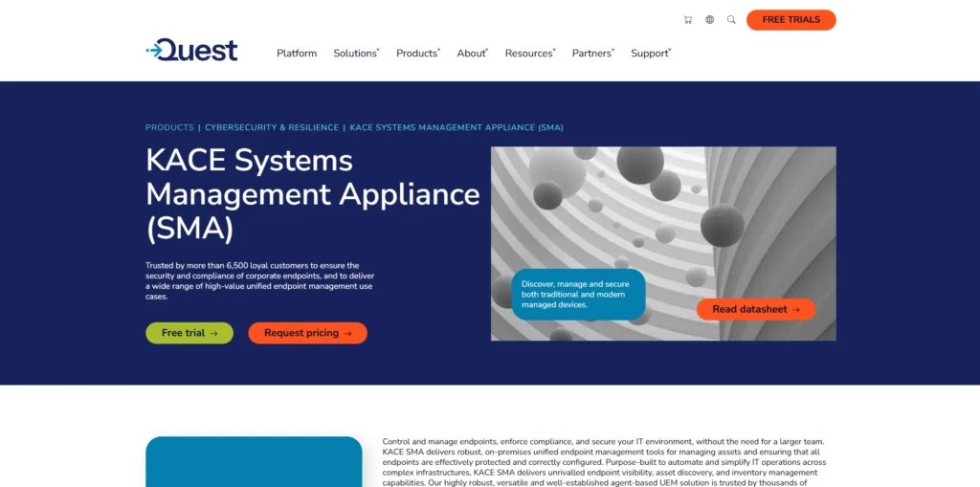Click the Request pricing button
The height and width of the screenshot is (487, 980).
[307, 333]
